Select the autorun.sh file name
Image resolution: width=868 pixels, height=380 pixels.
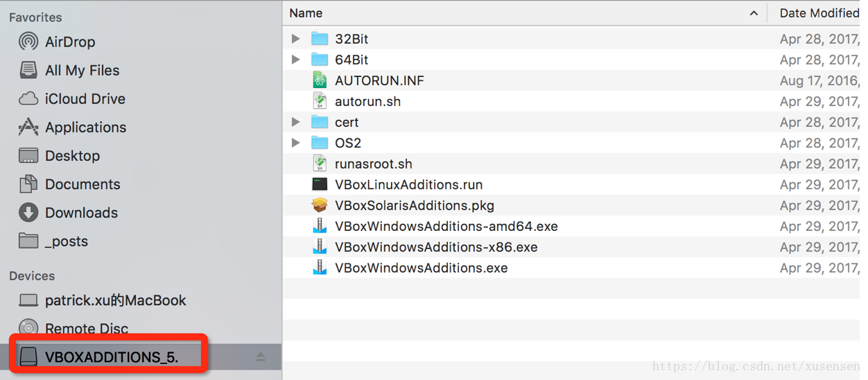[367, 101]
